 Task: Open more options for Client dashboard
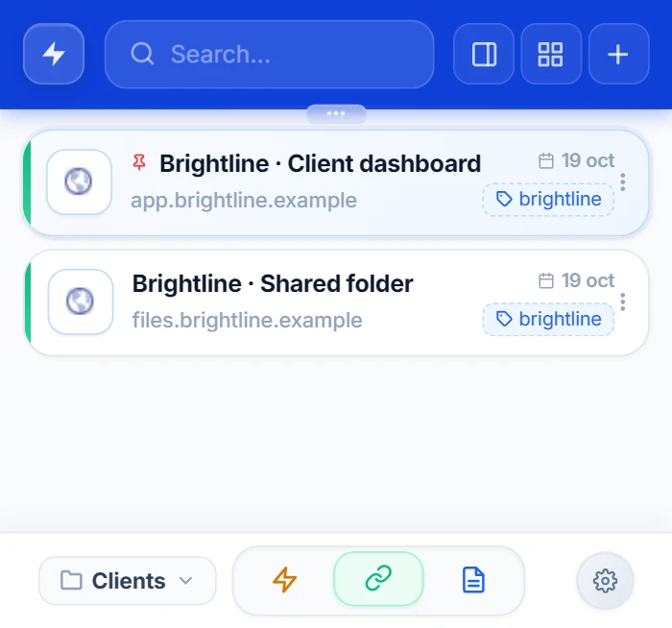623,182
